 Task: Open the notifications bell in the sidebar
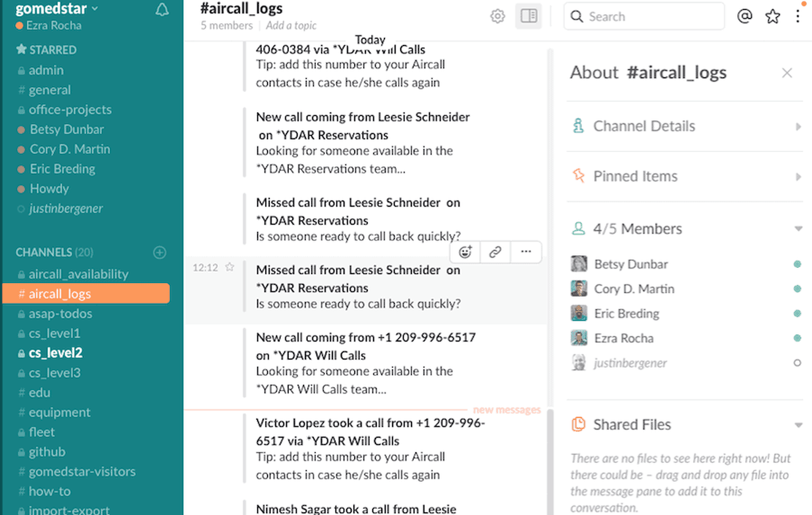162,10
